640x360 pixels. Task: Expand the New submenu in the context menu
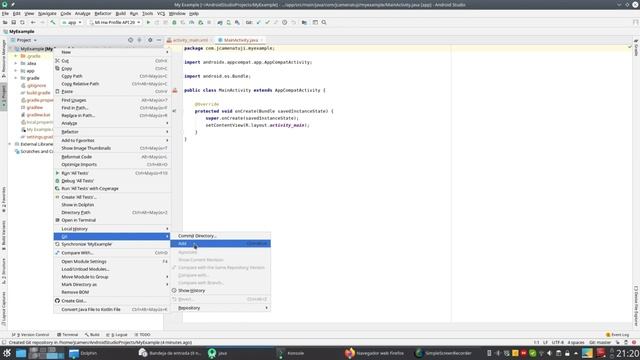click(112, 52)
